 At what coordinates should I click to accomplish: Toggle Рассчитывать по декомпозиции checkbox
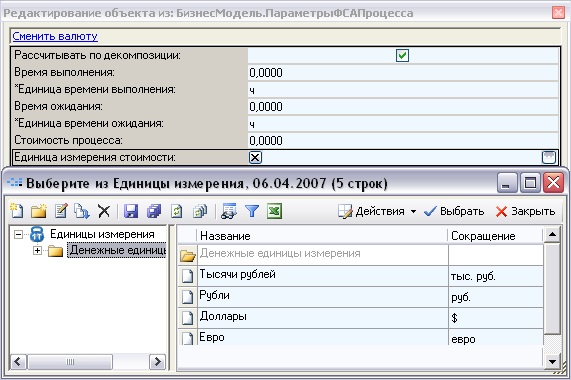(x=402, y=56)
